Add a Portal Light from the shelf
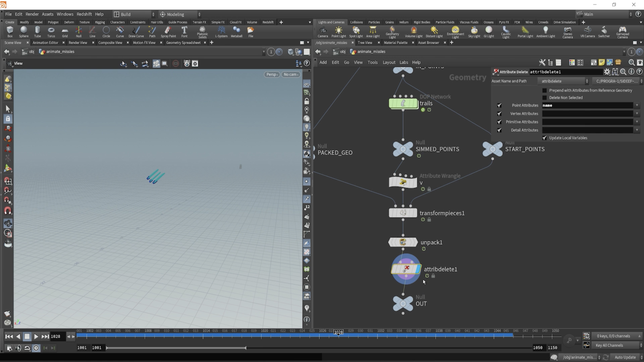Screen dimensions: 644x362 [525, 32]
